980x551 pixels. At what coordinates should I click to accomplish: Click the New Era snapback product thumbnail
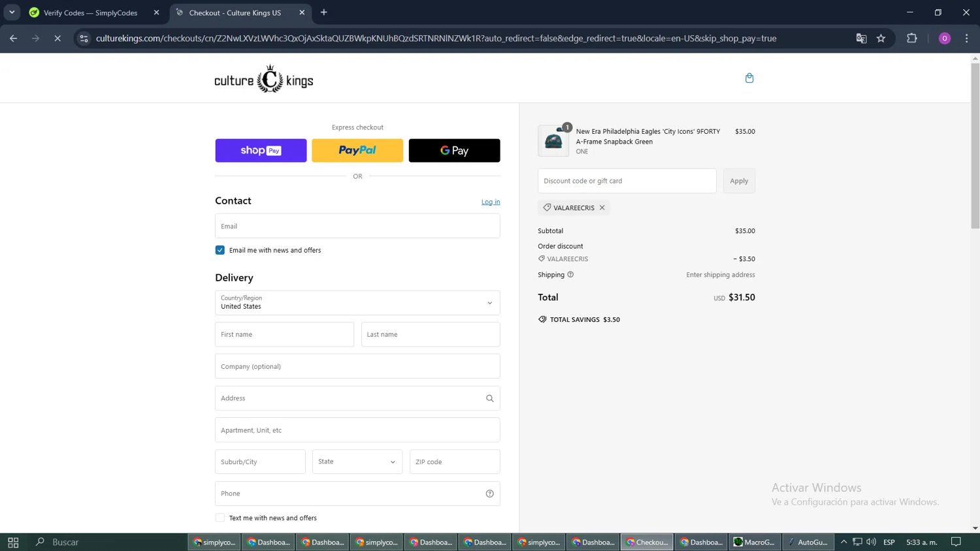553,141
